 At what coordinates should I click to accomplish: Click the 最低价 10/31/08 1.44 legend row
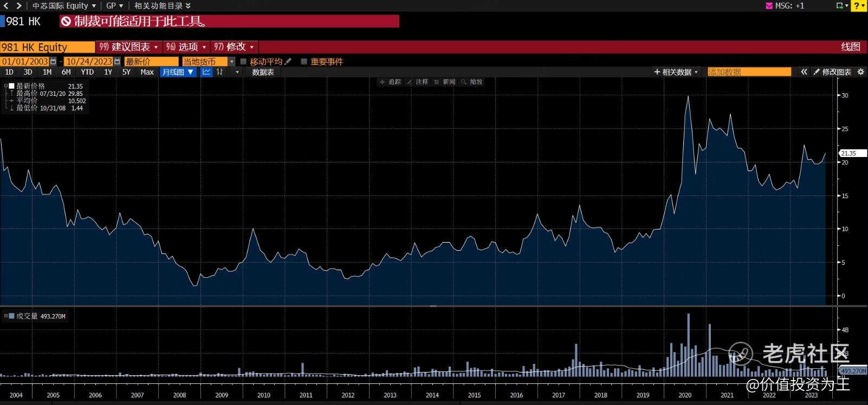(48, 108)
